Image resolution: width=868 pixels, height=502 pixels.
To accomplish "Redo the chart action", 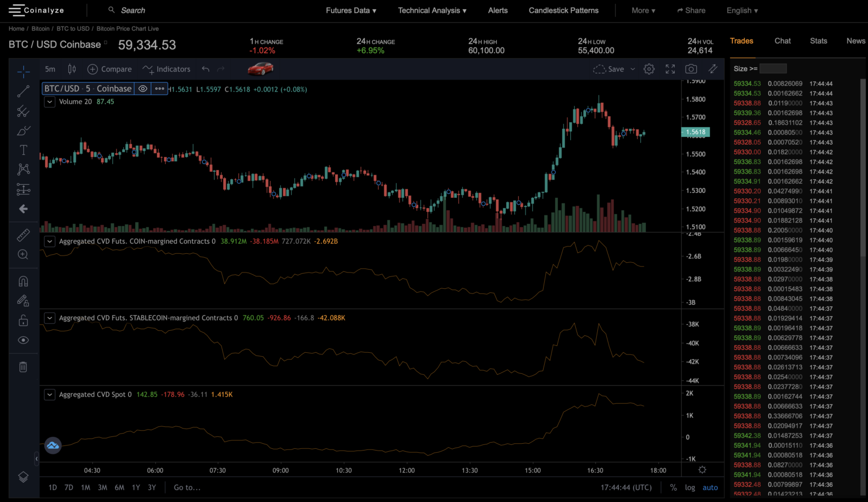I will pyautogui.click(x=221, y=69).
